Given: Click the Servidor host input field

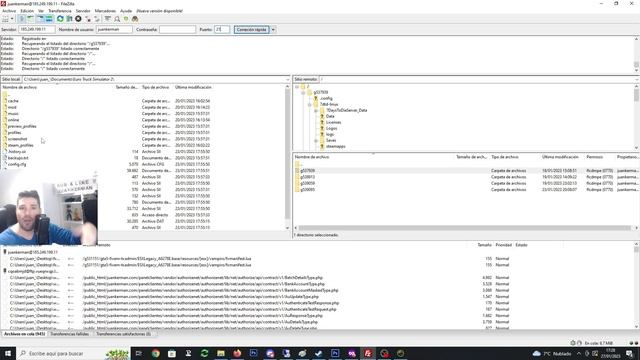Looking at the screenshot, I should click(x=37, y=29).
